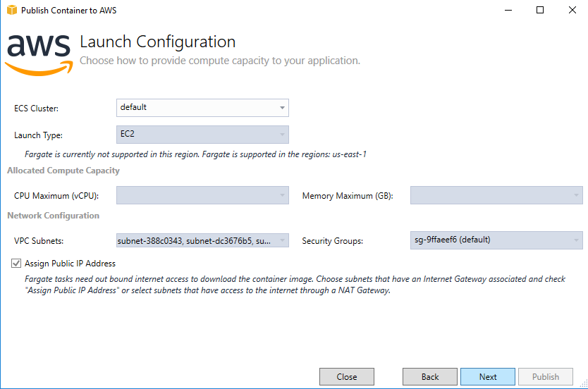Open the ECS Cluster dropdown
Screen dimensions: 588x389
point(202,108)
